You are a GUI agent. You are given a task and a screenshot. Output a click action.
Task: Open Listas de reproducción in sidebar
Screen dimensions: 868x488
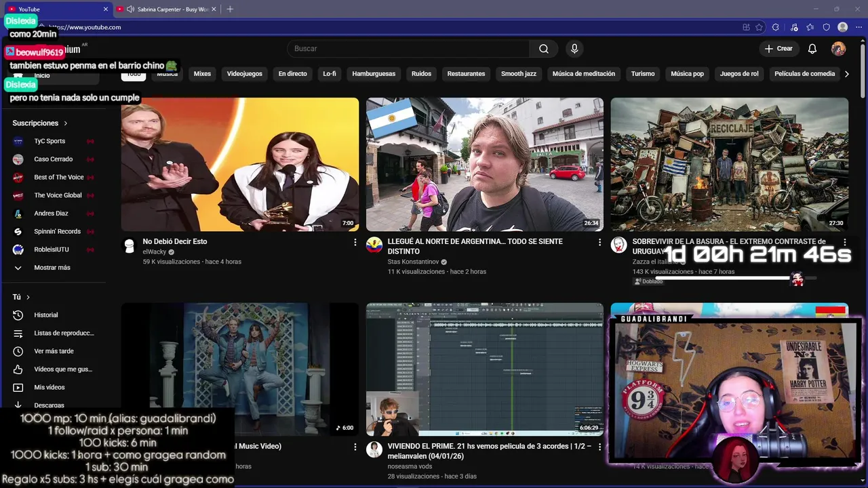(x=53, y=333)
